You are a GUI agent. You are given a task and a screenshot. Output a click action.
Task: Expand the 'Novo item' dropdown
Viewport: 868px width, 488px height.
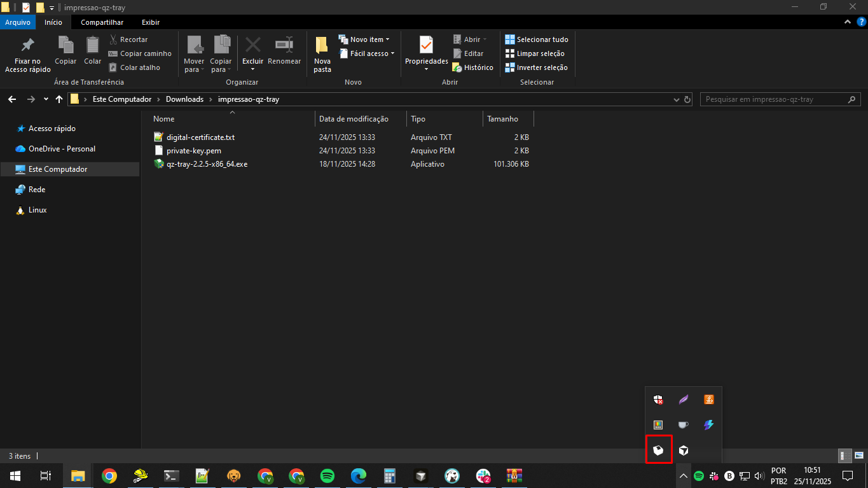(x=365, y=39)
